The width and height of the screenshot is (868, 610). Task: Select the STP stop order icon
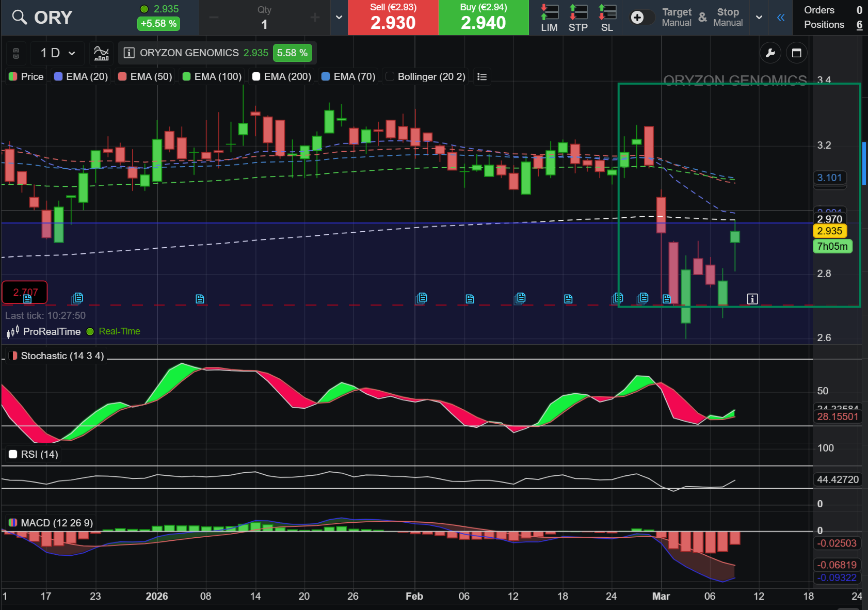coord(578,18)
